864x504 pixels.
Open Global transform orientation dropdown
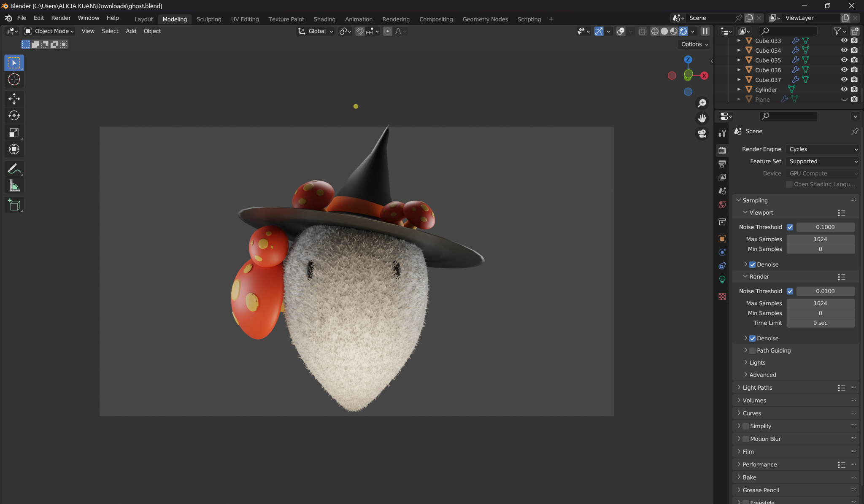click(316, 31)
